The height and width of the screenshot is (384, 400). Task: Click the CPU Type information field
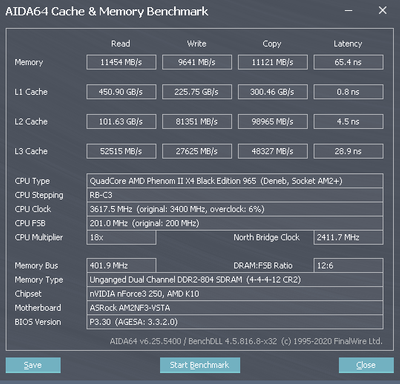(x=235, y=181)
